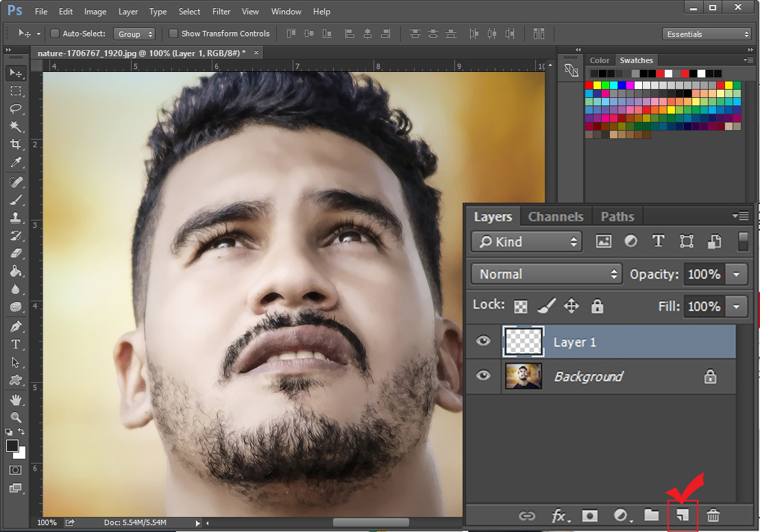Select the Crop tool
This screenshot has width=760, height=532.
(15, 144)
